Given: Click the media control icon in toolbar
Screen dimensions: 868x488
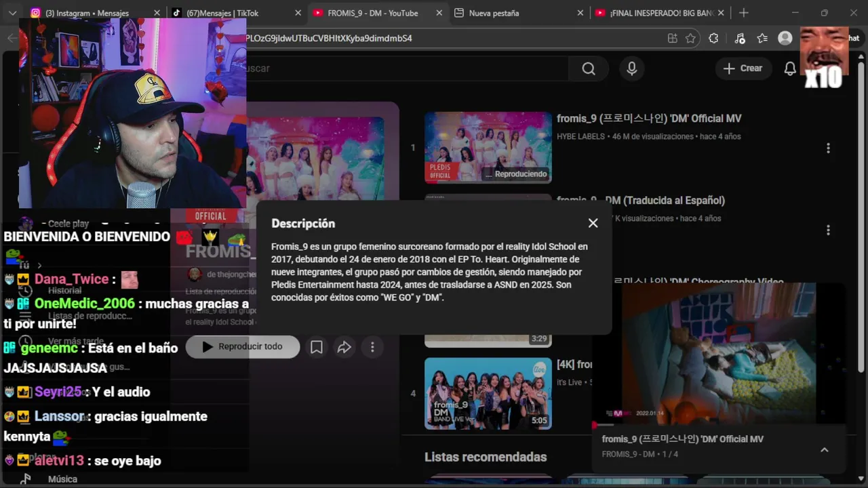Looking at the screenshot, I should (740, 39).
